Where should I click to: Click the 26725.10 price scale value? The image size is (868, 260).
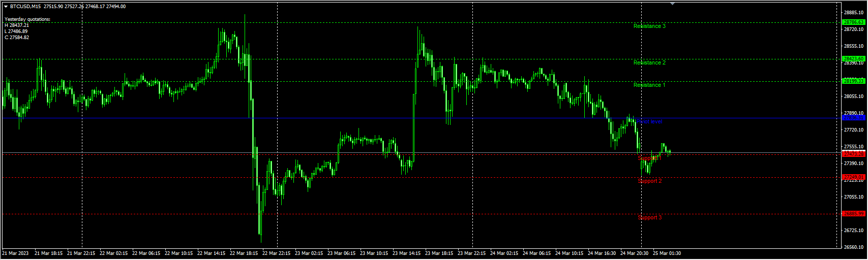point(854,231)
